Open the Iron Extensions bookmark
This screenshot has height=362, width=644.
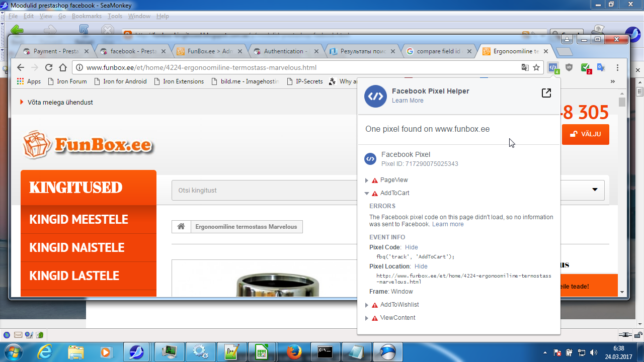point(179,81)
